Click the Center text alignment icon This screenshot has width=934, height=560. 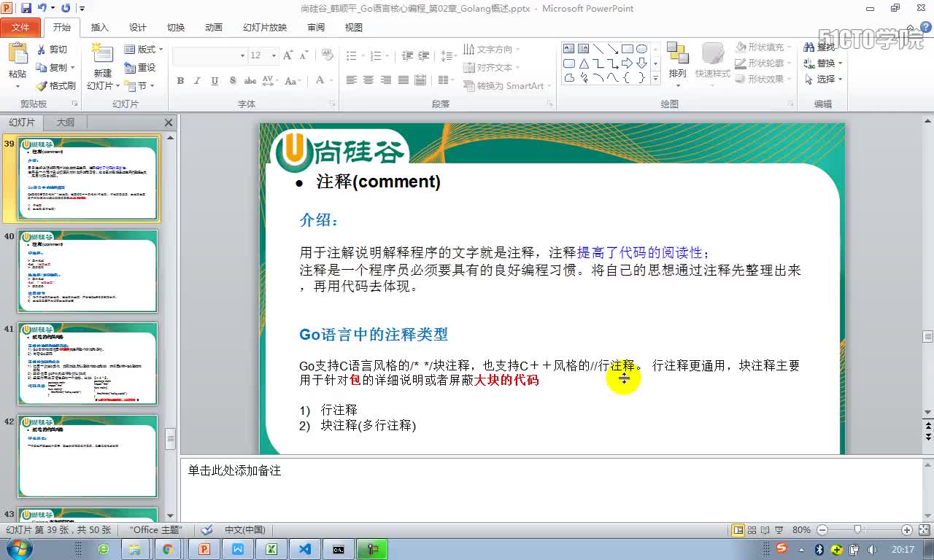(x=368, y=80)
